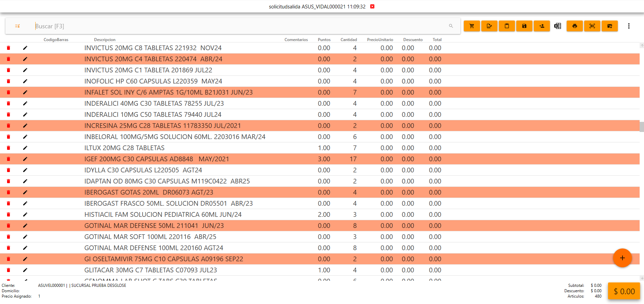Click the save (floppy disk) button
This screenshot has height=304, width=644.
click(x=524, y=26)
